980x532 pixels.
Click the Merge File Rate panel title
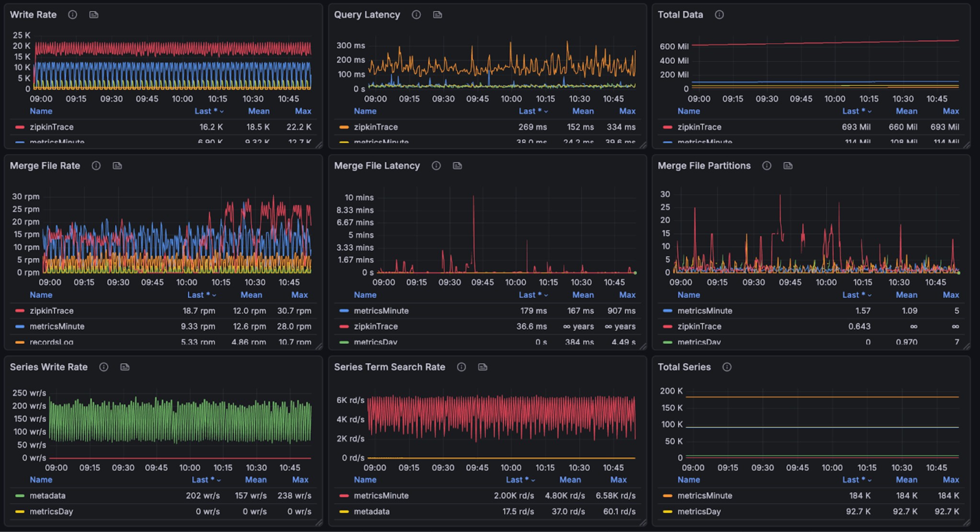45,166
